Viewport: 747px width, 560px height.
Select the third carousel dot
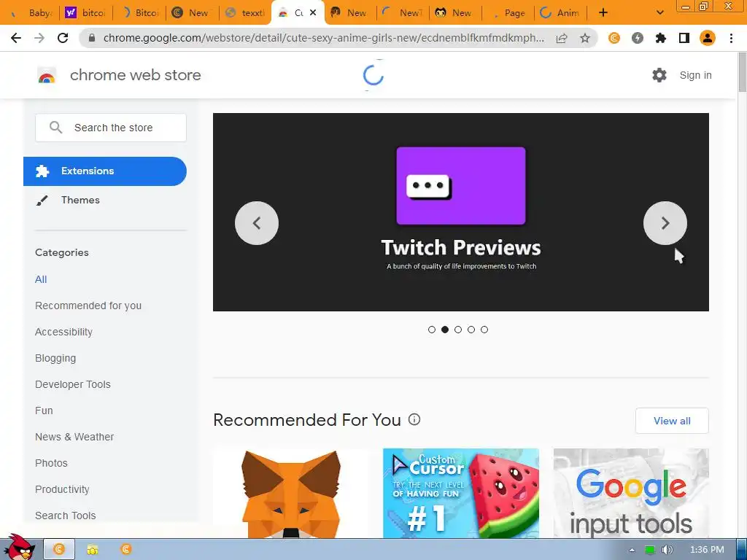[x=458, y=330]
